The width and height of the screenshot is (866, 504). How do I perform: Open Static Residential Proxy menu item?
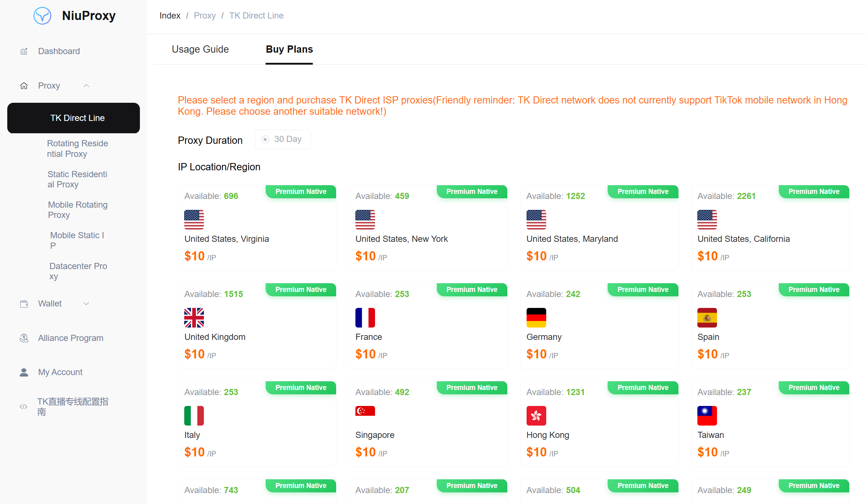click(x=77, y=179)
